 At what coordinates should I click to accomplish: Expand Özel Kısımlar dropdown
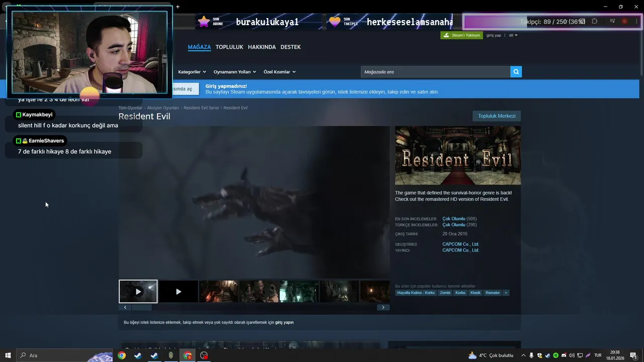click(x=279, y=72)
